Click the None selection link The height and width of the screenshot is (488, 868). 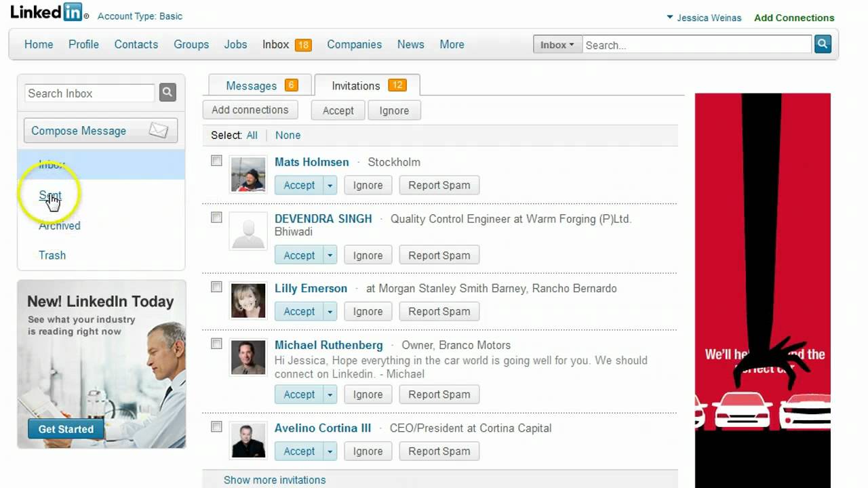tap(288, 135)
